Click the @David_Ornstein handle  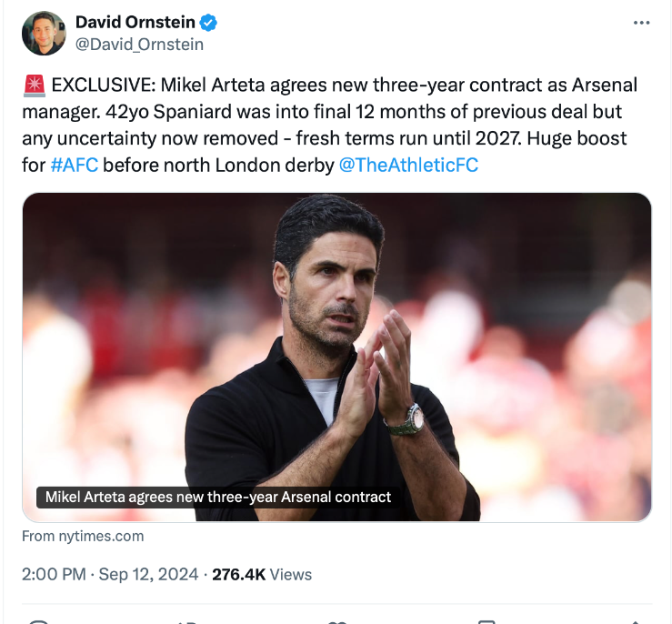138,44
